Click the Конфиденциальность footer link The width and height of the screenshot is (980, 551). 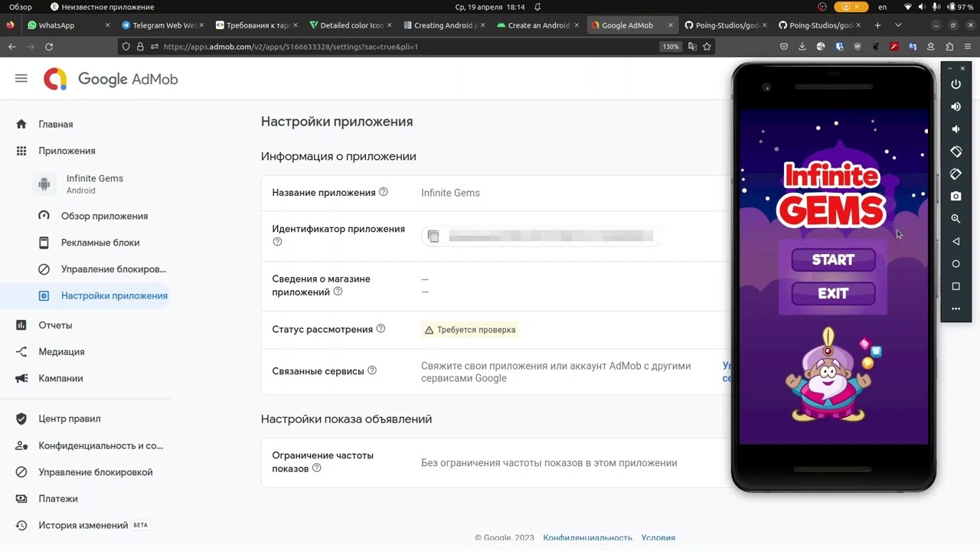(x=587, y=538)
